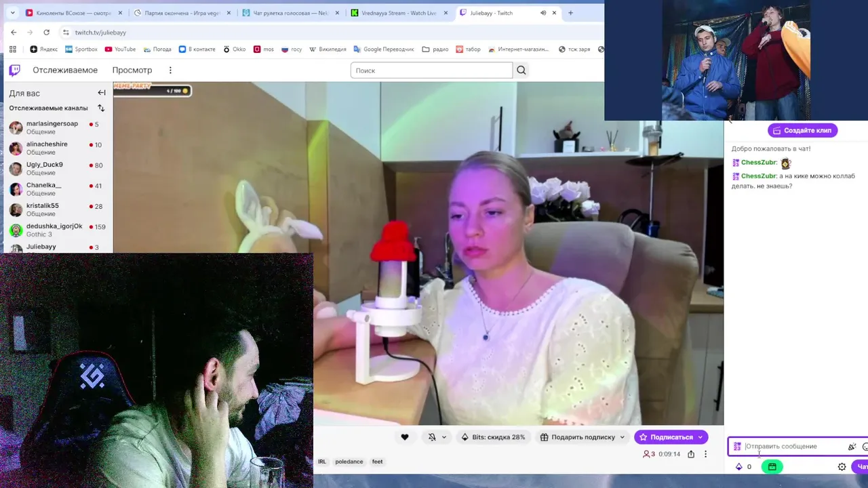Click ChessZubr username in collab message
Image resolution: width=868 pixels, height=488 pixels.
[759, 176]
